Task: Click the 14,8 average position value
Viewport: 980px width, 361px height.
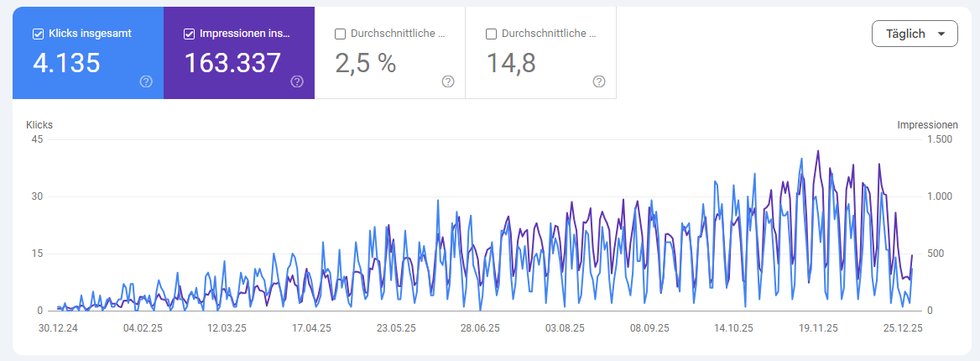Action: click(x=511, y=63)
